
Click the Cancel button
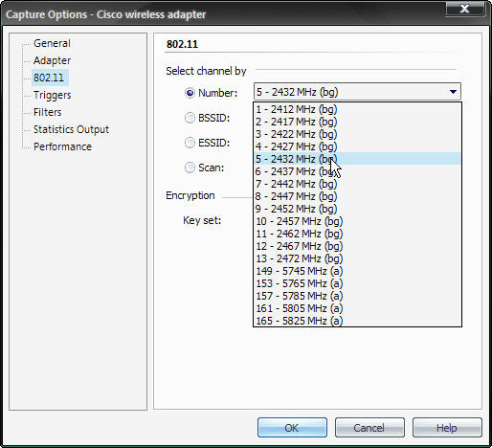tap(369, 428)
